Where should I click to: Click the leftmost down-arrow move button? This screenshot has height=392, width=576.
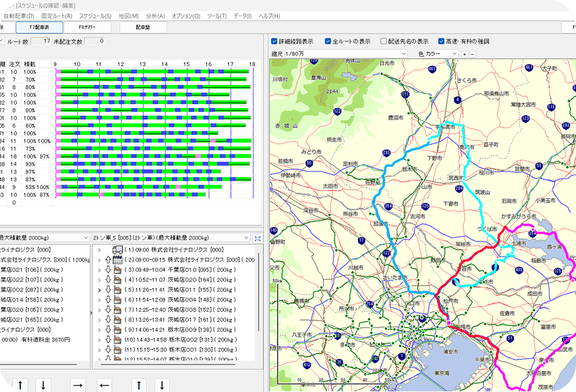click(x=43, y=385)
